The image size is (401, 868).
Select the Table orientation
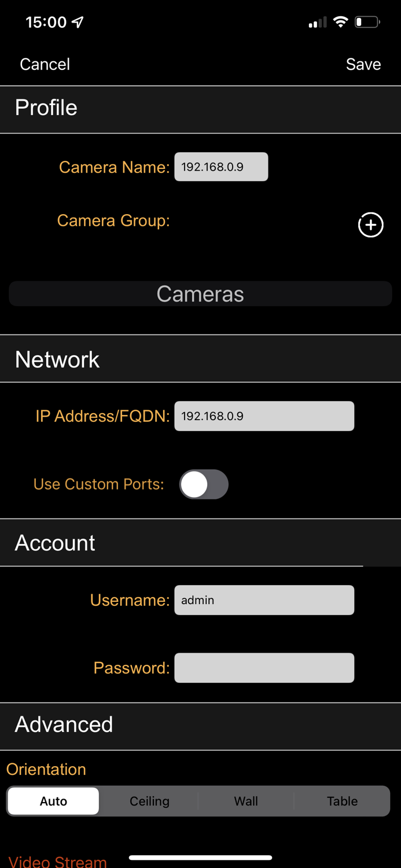[x=342, y=801]
